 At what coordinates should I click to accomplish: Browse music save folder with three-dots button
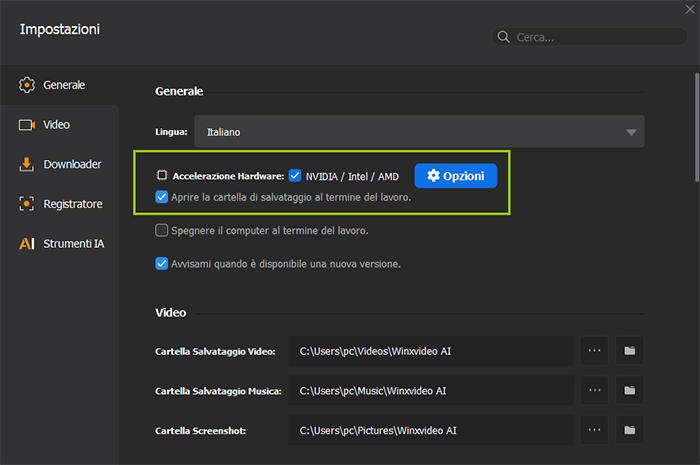click(594, 390)
